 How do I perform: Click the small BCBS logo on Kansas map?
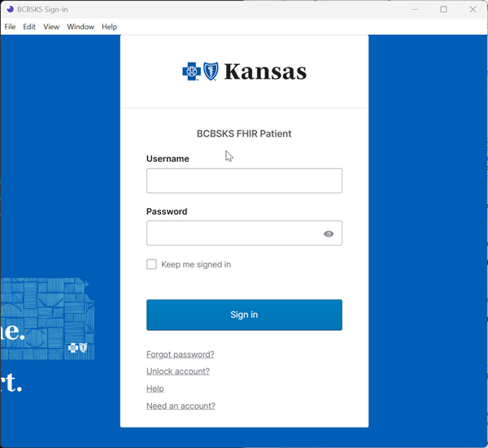[78, 348]
